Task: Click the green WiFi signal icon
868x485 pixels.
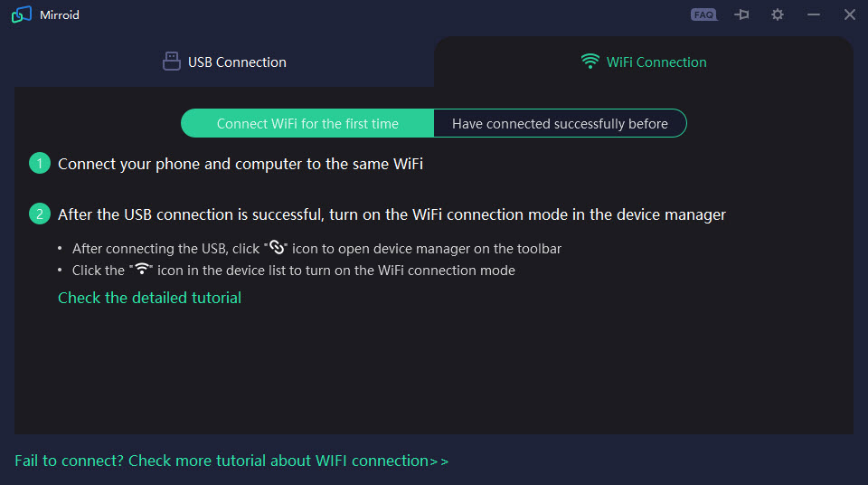Action: [x=590, y=61]
